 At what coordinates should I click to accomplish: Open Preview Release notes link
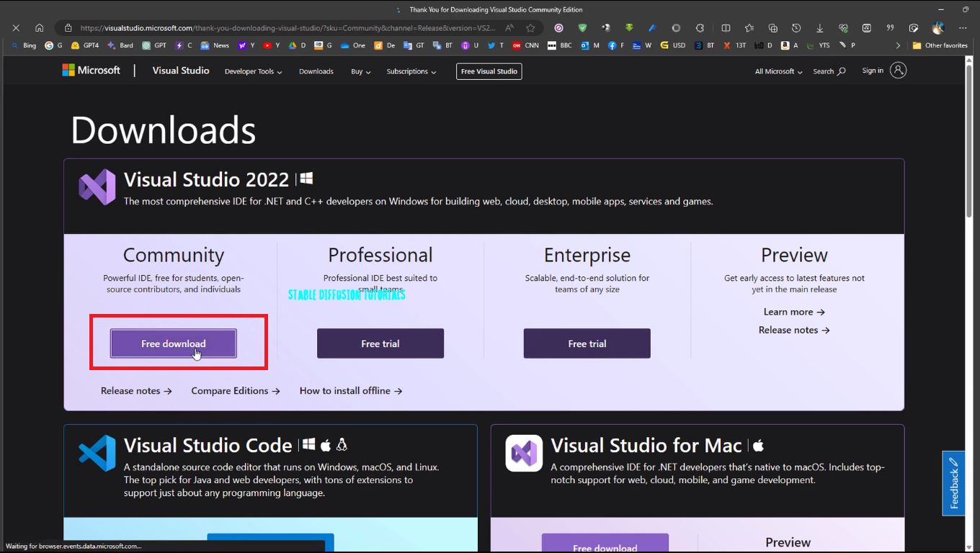(794, 330)
